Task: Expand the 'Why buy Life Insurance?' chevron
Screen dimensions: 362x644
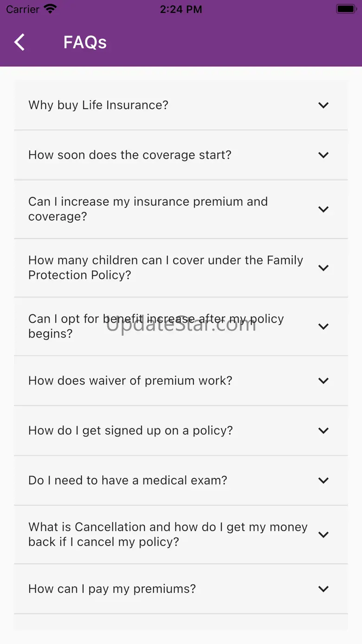Action: coord(323,105)
